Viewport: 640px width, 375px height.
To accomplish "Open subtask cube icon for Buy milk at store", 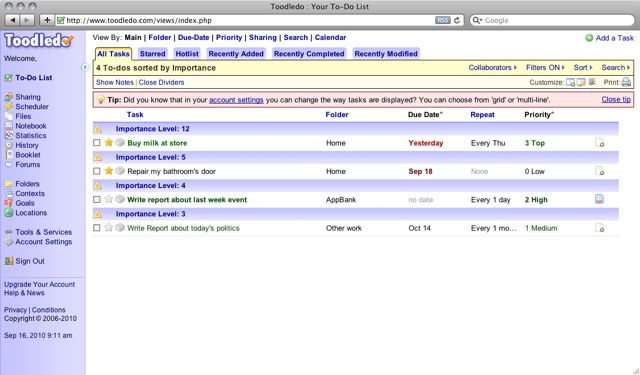I will pyautogui.click(x=120, y=142).
